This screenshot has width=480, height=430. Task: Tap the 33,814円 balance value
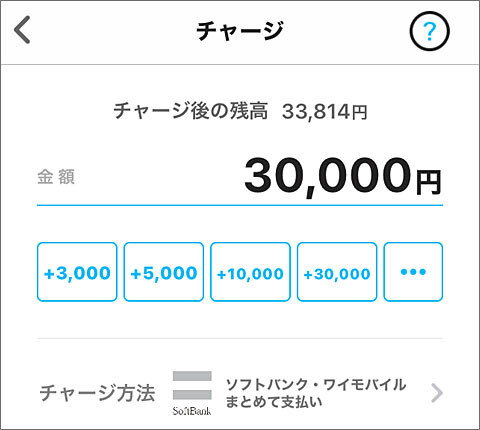(325, 112)
